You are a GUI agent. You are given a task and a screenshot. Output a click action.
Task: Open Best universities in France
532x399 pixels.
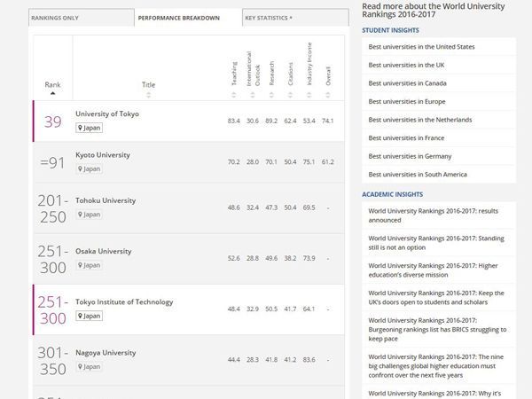click(x=406, y=138)
